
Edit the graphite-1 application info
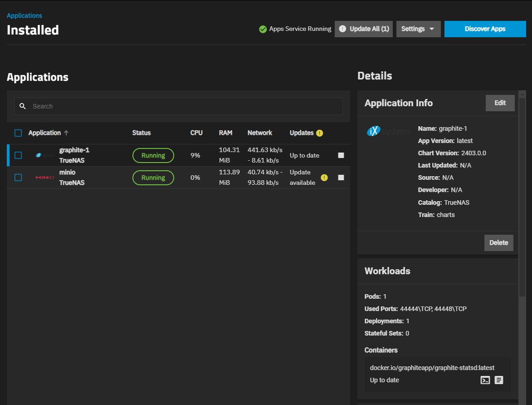click(x=500, y=103)
